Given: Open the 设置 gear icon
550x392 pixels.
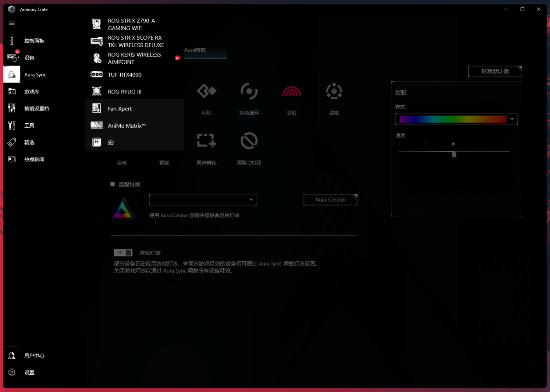Looking at the screenshot, I should pos(12,372).
